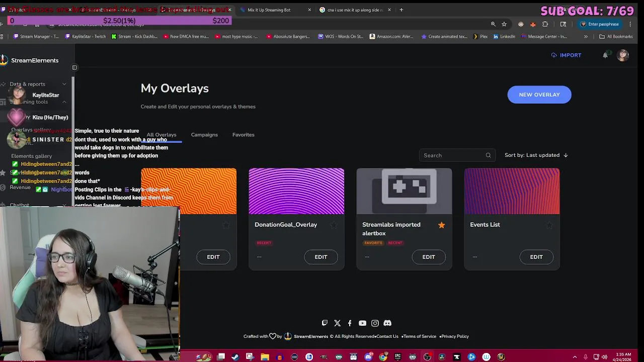
Task: Unfavorite the Streamlabs imported alertbox star
Action: [441, 225]
